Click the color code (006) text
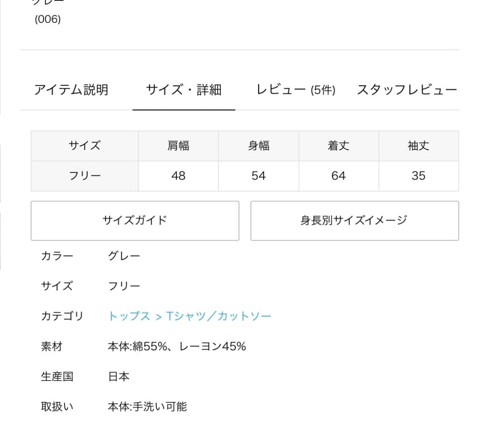 click(x=48, y=20)
